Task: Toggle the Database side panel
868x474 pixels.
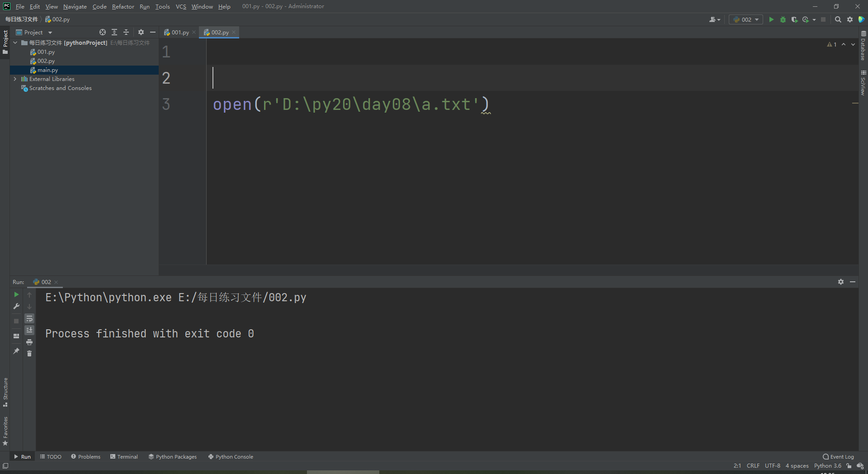Action: [x=863, y=46]
